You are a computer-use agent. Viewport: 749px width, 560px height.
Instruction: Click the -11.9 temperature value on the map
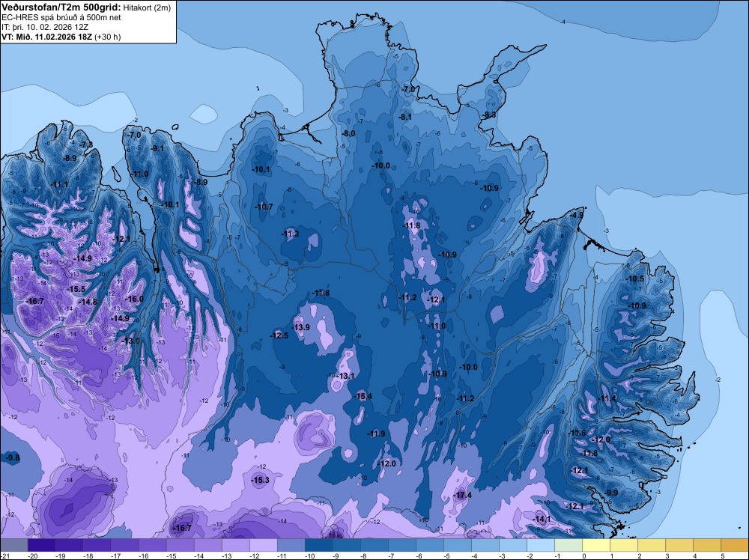coord(376,433)
